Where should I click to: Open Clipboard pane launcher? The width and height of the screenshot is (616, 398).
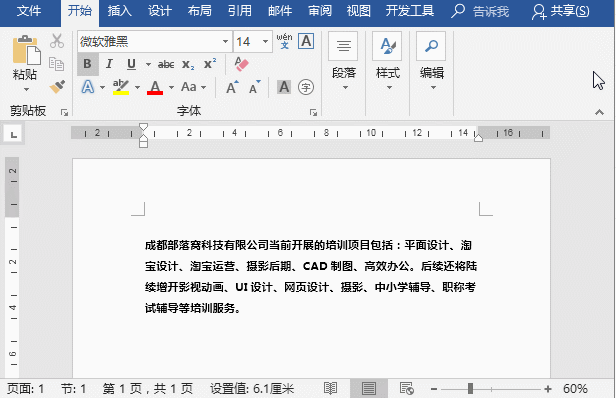tap(64, 113)
